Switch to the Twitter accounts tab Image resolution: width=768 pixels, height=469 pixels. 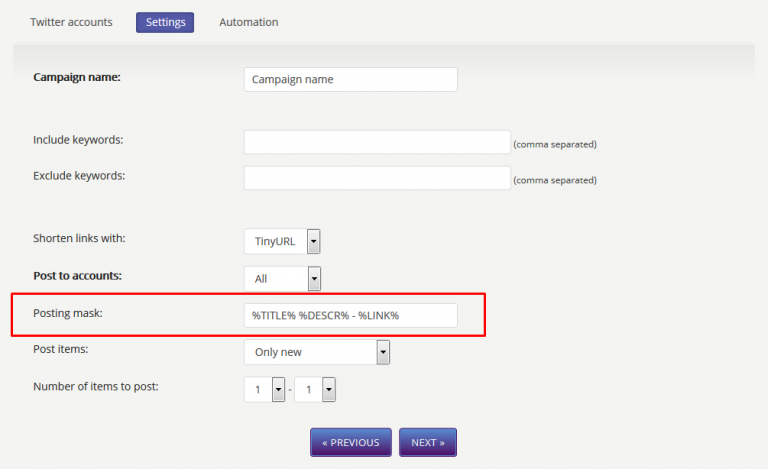point(71,22)
